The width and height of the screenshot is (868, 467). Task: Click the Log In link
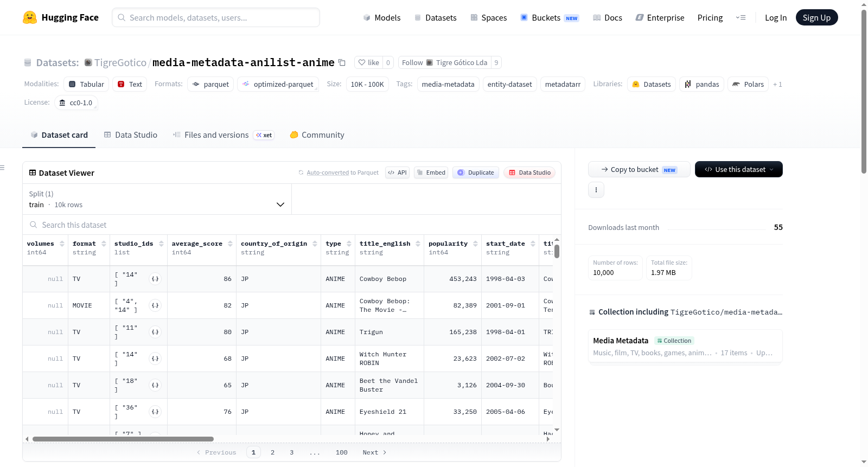(x=776, y=17)
